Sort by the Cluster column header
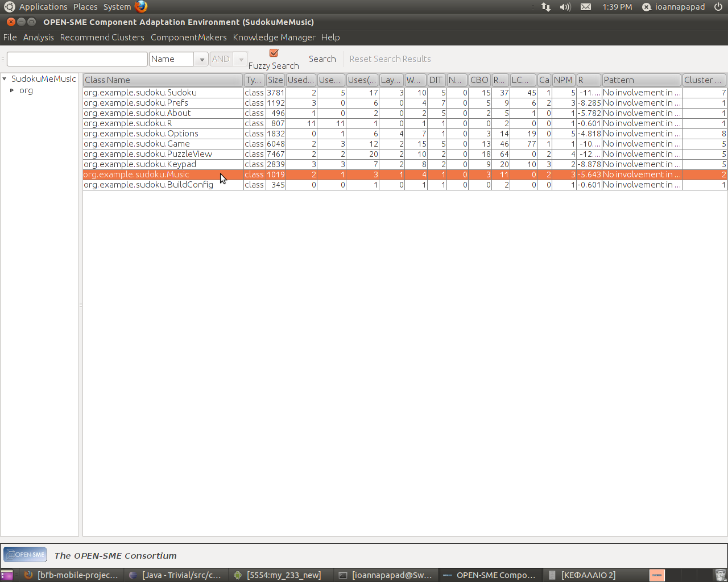The height and width of the screenshot is (582, 728). tap(705, 80)
